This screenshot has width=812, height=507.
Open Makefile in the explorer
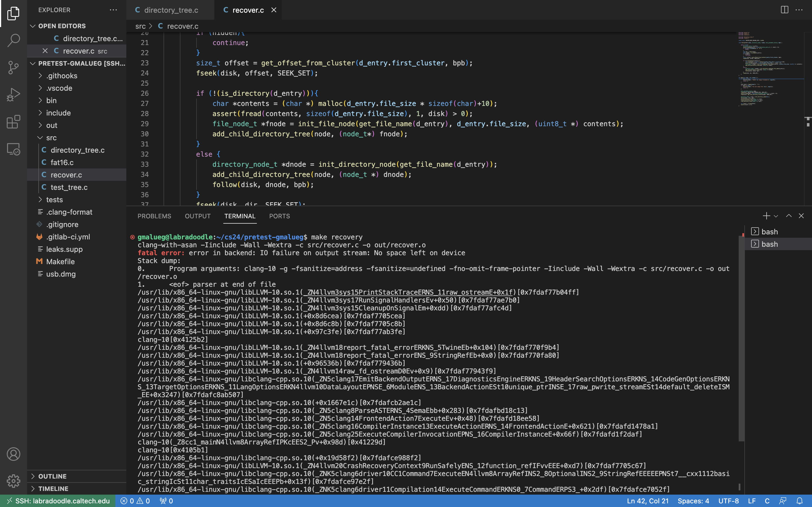(60, 262)
